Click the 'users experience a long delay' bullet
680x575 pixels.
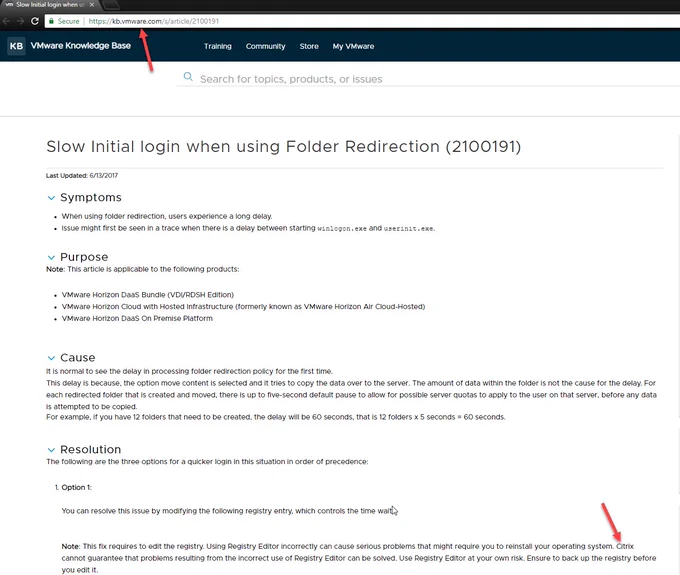pos(167,216)
